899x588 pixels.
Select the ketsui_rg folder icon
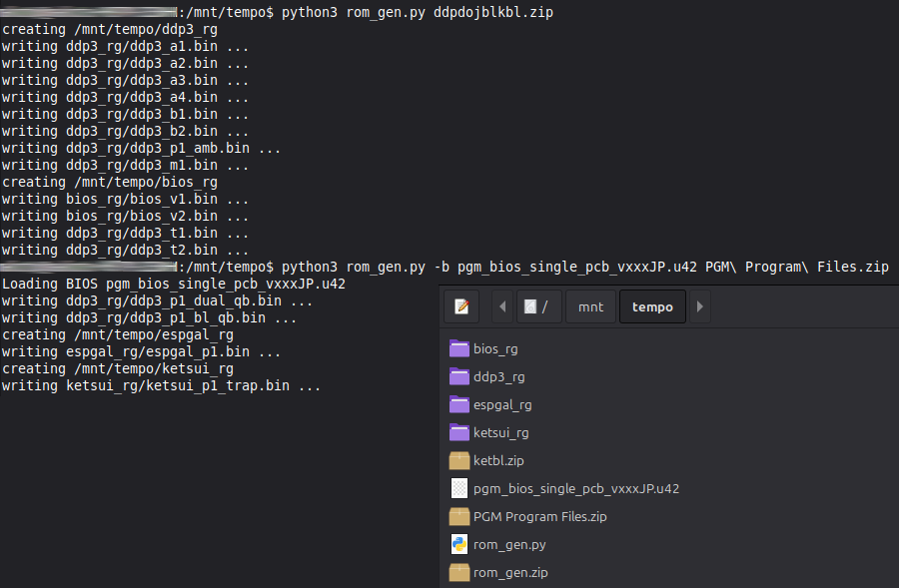tap(458, 432)
